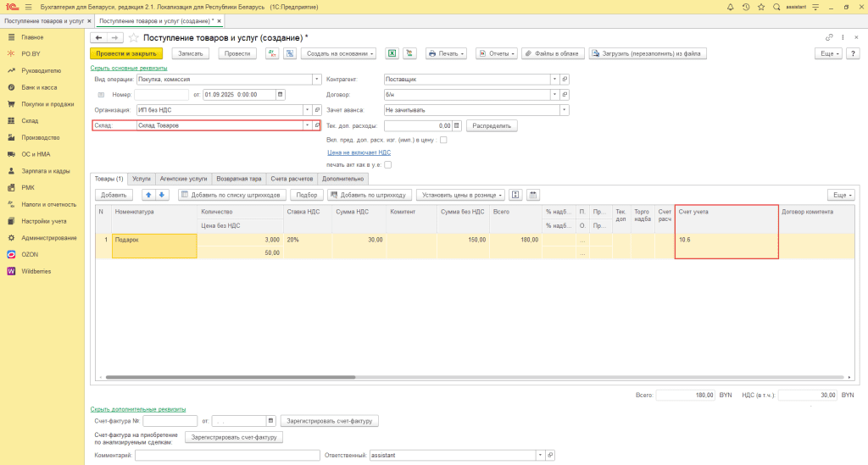Click Счет-фактура № input field

pos(170,421)
